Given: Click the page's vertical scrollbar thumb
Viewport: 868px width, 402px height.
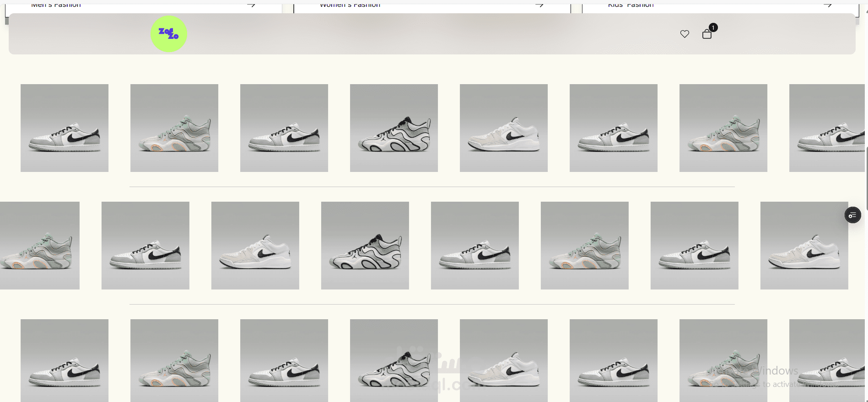Looking at the screenshot, I should point(866,177).
